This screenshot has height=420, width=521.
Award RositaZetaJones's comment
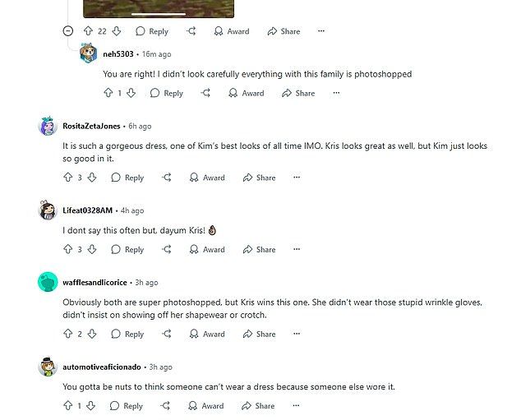point(207,178)
